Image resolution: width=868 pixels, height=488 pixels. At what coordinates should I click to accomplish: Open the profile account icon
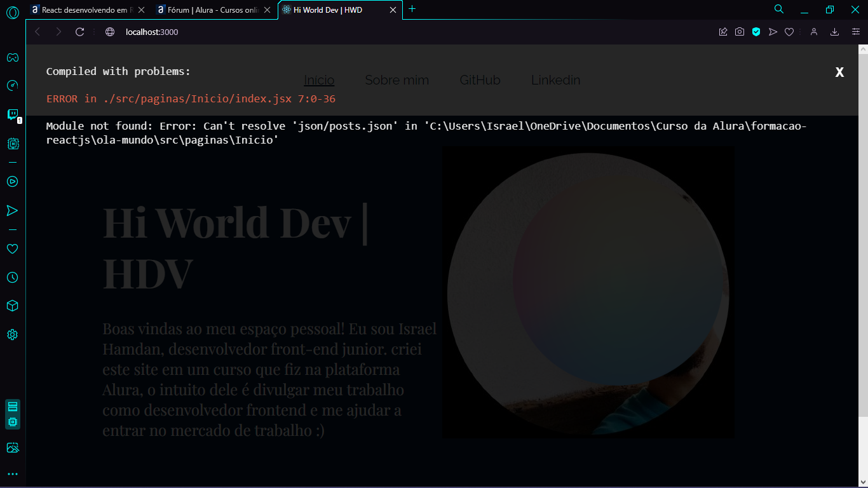pyautogui.click(x=813, y=32)
